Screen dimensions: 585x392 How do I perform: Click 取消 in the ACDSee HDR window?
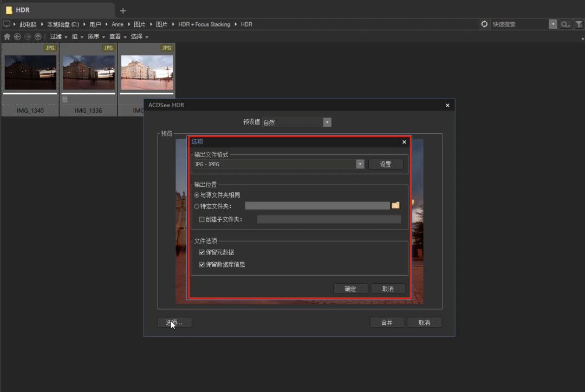coord(424,323)
